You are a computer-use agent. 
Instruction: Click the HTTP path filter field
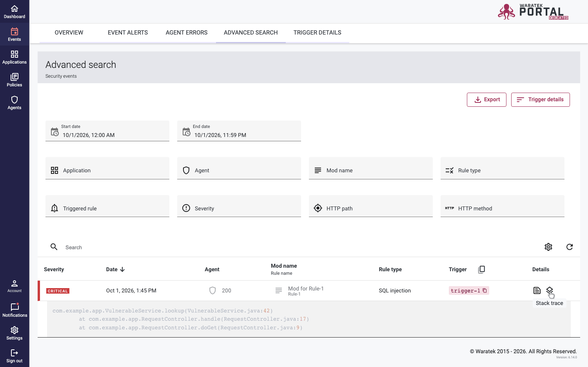[371, 206]
